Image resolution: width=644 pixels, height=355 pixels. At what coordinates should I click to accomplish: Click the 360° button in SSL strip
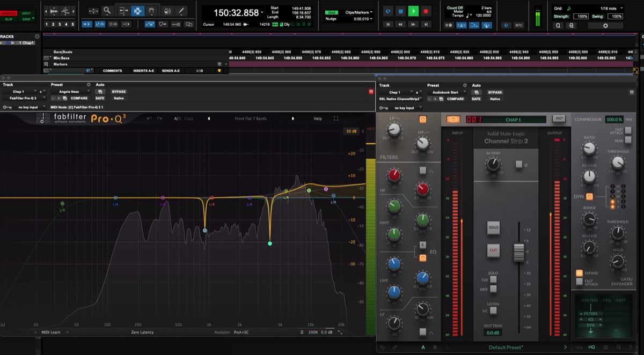[559, 119]
